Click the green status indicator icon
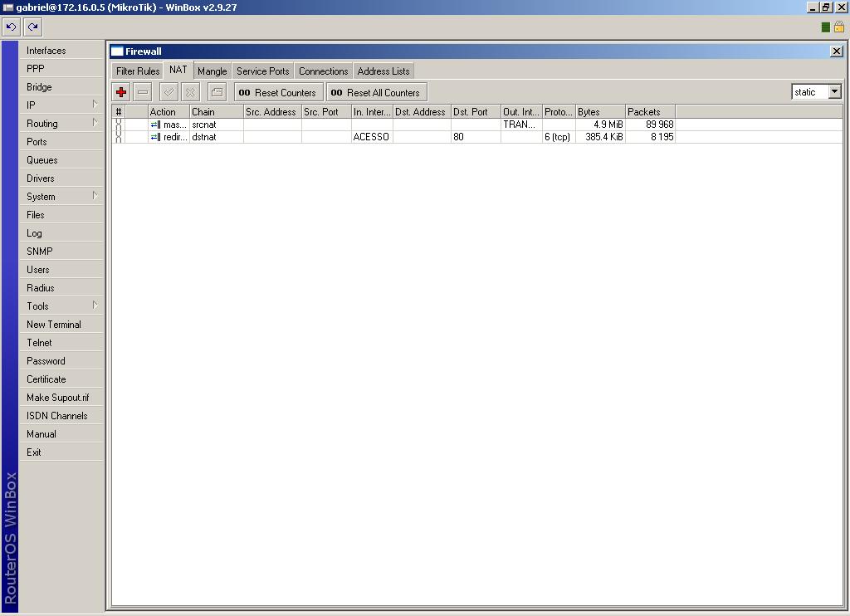The image size is (850, 616). 826,27
